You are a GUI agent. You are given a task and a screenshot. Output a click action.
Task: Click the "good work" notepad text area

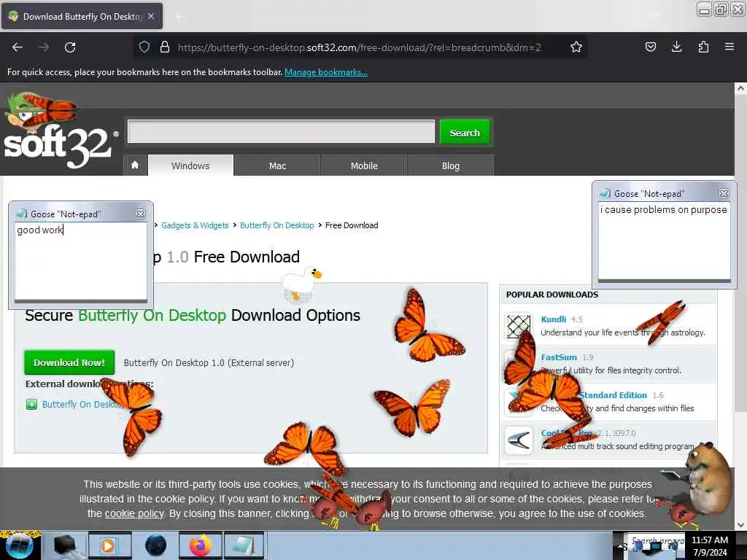[80, 261]
